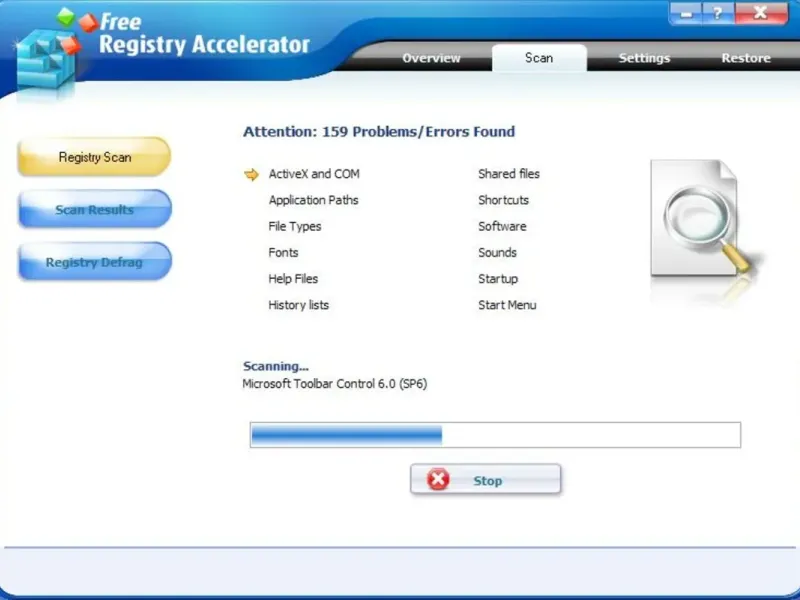Click the red X icon on Stop
Viewport: 800px width, 600px height.
(x=438, y=480)
